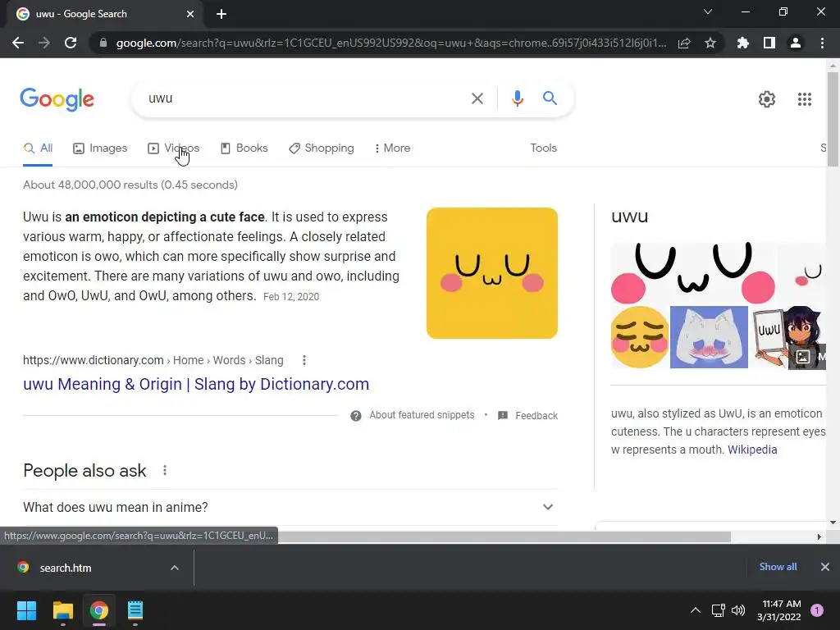
Task: Click the horizontal scrollbar right arrow
Action: pos(819,536)
